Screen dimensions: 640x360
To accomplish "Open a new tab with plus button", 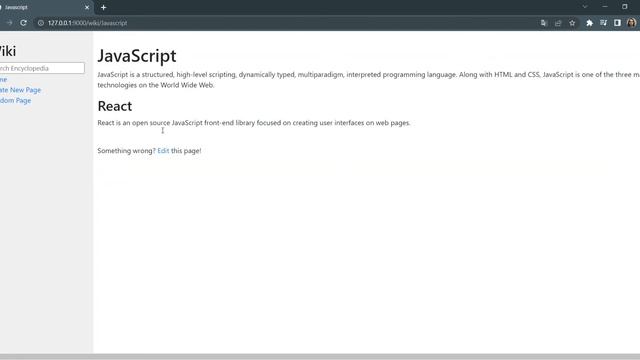I will (103, 7).
